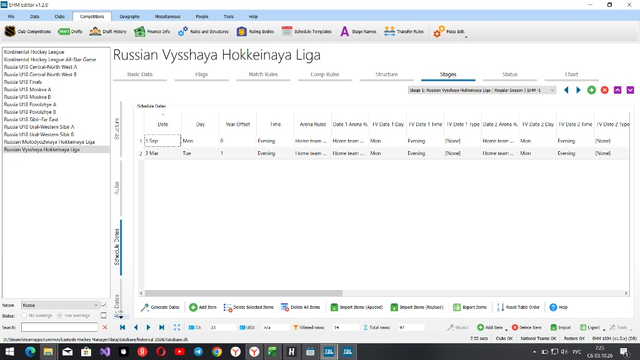Switch to Comp Rules tab
Image resolution: width=640 pixels, height=360 pixels.
click(325, 75)
